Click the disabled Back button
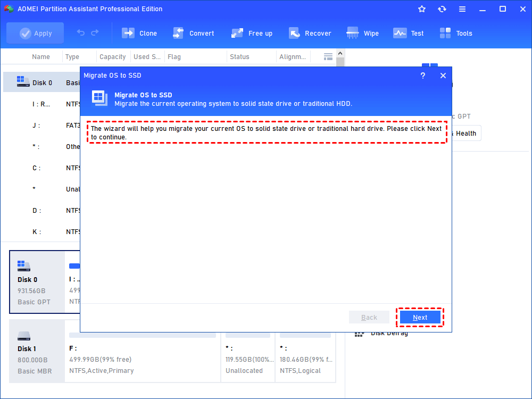The height and width of the screenshot is (399, 532). pyautogui.click(x=369, y=317)
